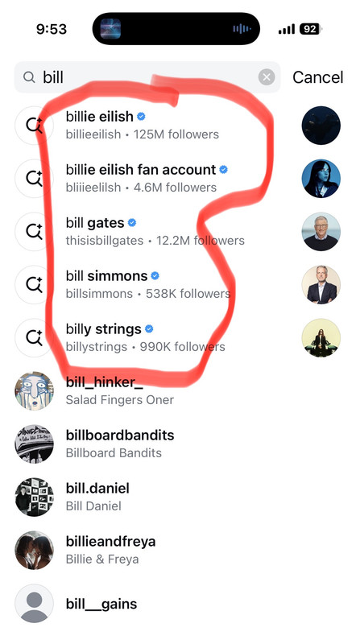Clear the search field with X button
Screen dimensions: 356x644
tap(267, 76)
